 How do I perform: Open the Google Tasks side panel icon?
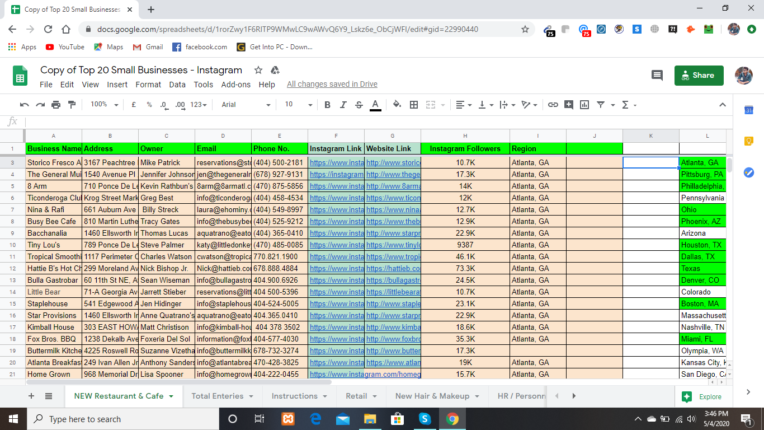749,172
